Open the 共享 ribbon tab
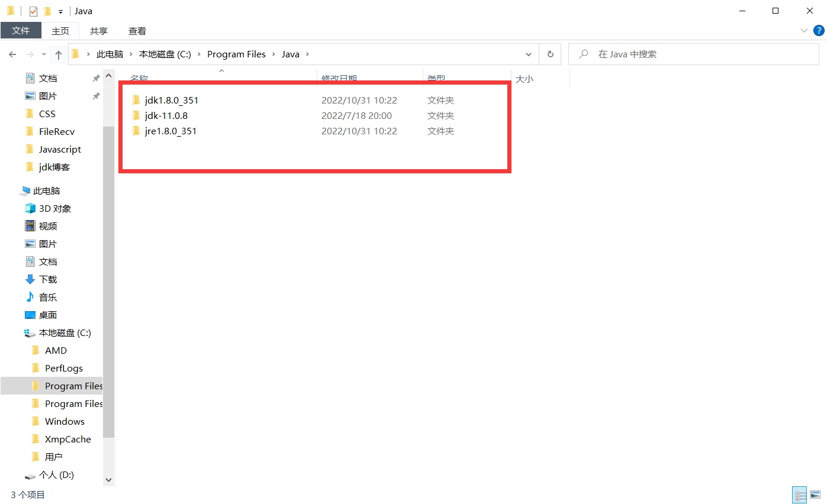Viewport: 827px width, 504px height. click(x=99, y=31)
